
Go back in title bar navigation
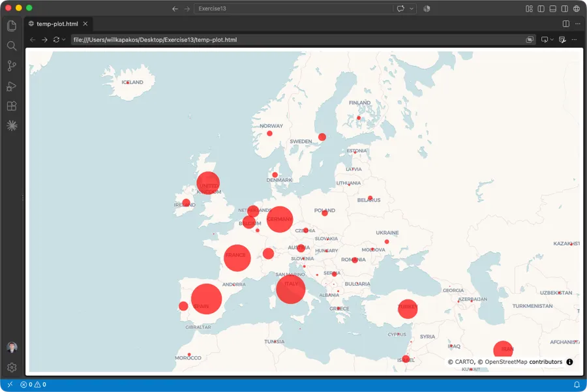point(175,8)
